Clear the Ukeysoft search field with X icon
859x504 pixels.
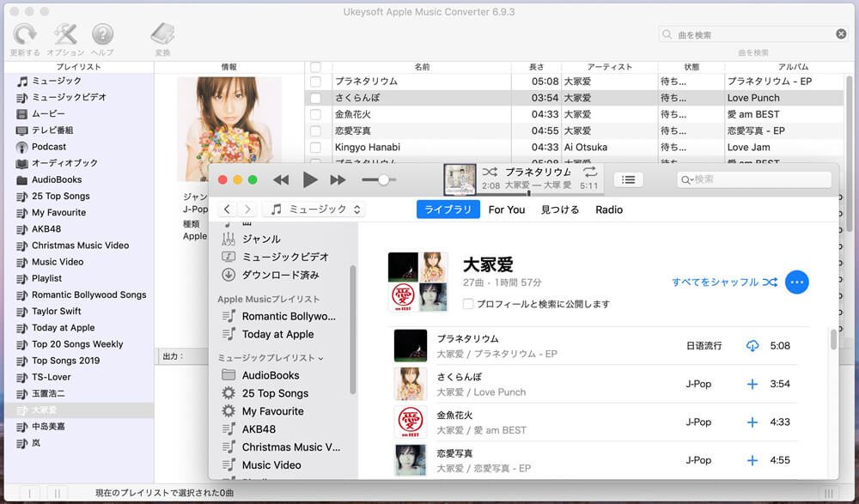pyautogui.click(x=841, y=34)
